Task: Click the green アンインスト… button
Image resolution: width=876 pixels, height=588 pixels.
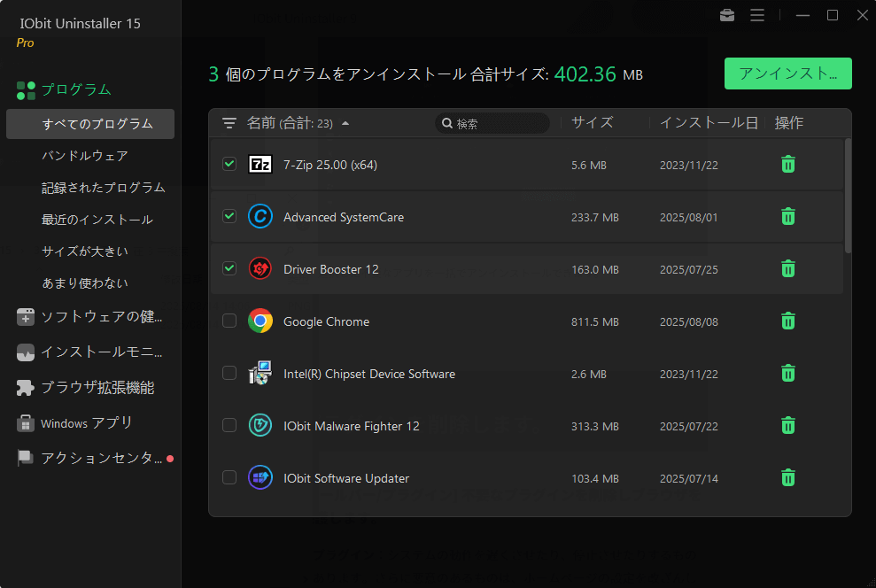Action: point(787,73)
